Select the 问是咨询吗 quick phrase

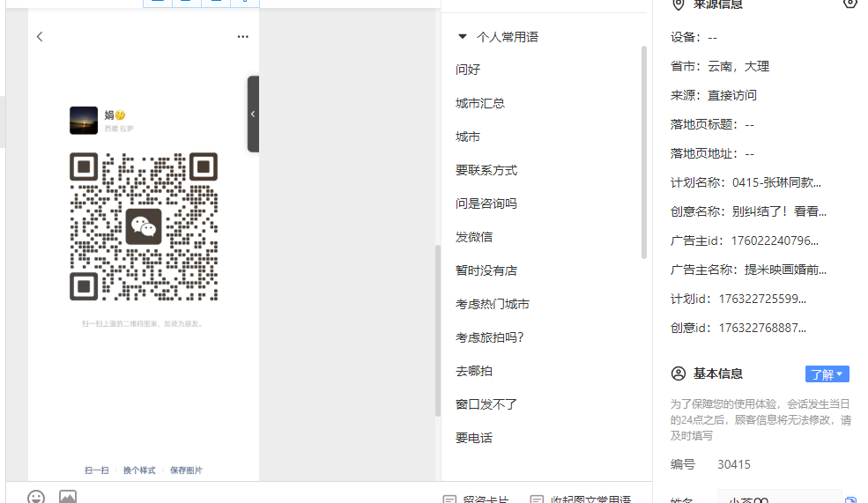[486, 203]
